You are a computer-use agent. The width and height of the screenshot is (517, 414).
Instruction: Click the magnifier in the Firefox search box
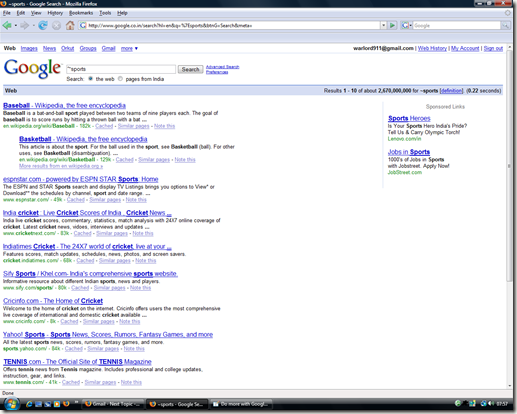[x=506, y=25]
